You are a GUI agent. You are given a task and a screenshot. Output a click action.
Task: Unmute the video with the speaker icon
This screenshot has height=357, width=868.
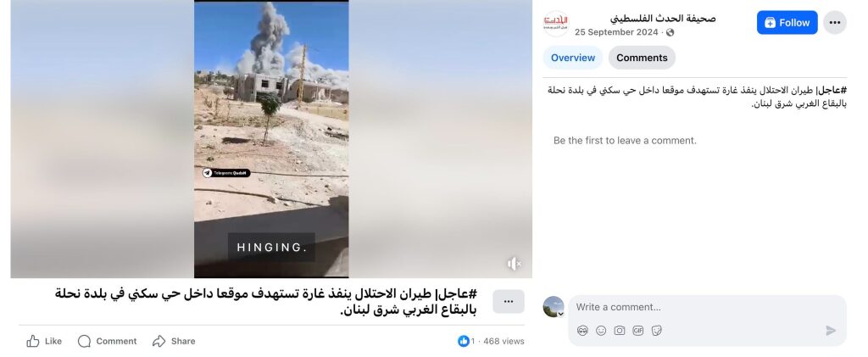[514, 264]
